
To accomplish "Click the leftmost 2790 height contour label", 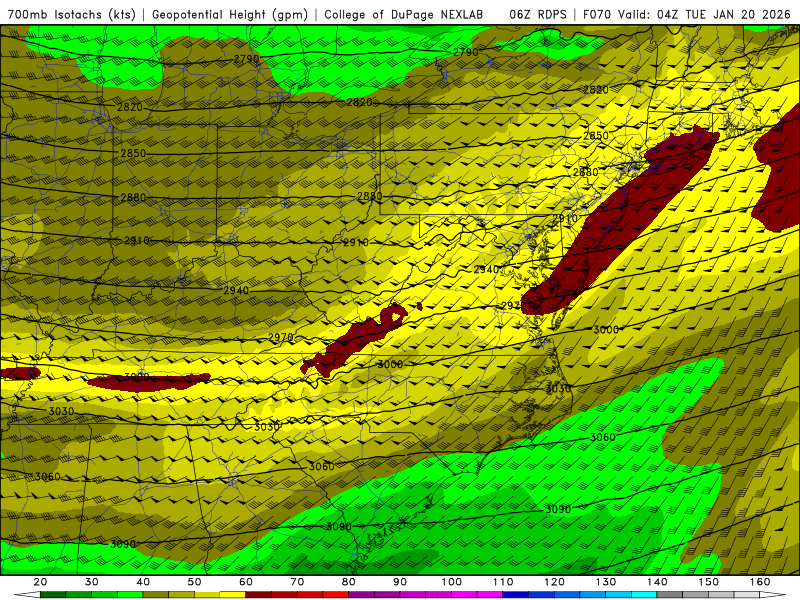I will click(246, 59).
